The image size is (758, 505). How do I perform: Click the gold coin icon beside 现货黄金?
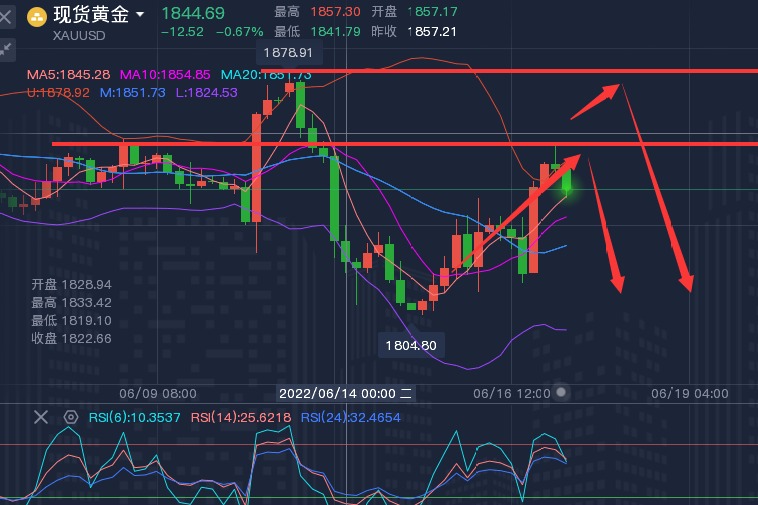[x=37, y=16]
